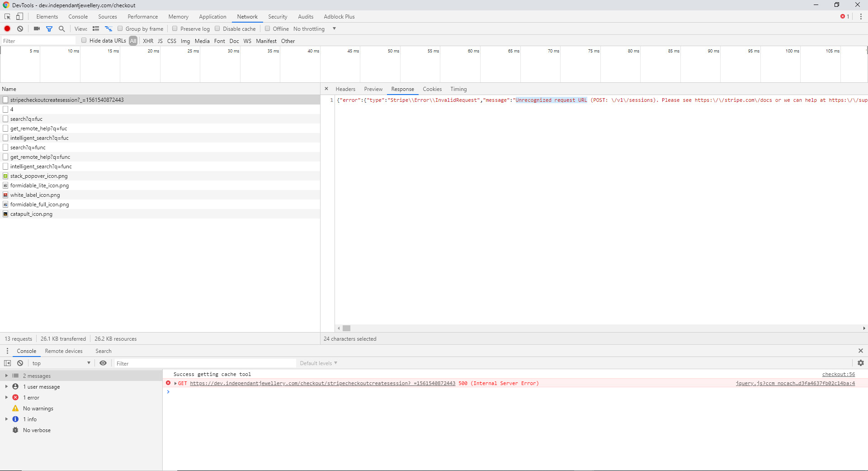Viewport: 868px width, 471px height.
Task: Follow the checkout:56 link
Action: (839, 374)
